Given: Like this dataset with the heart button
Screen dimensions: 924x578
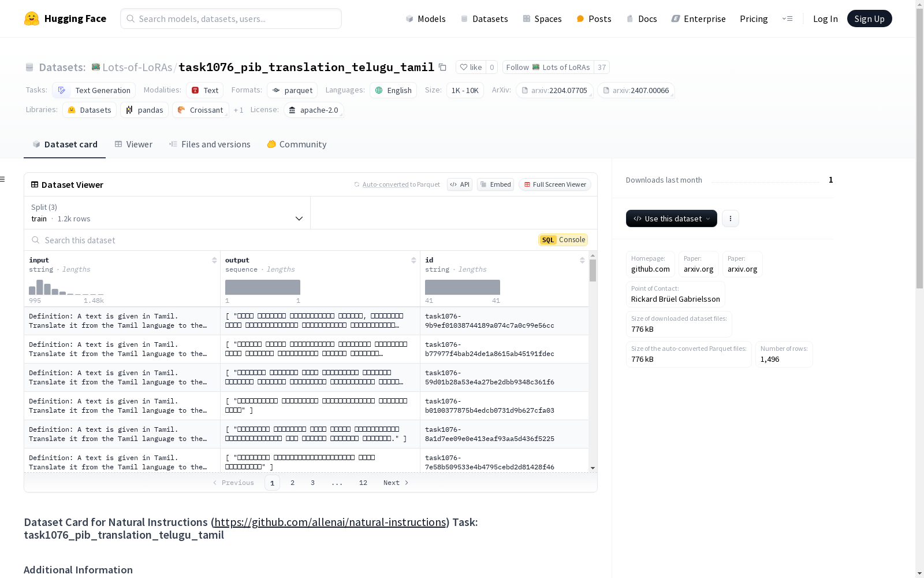Looking at the screenshot, I should 471,67.
